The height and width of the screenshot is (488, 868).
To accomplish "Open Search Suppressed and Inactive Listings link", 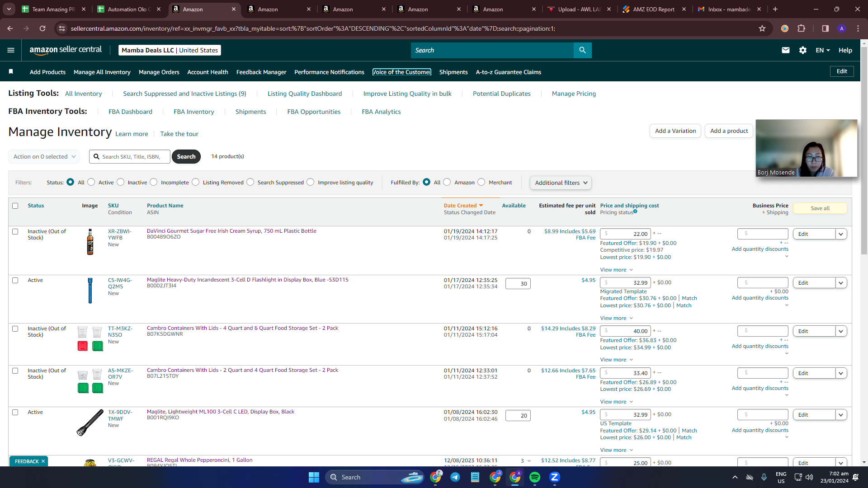I will (x=184, y=94).
